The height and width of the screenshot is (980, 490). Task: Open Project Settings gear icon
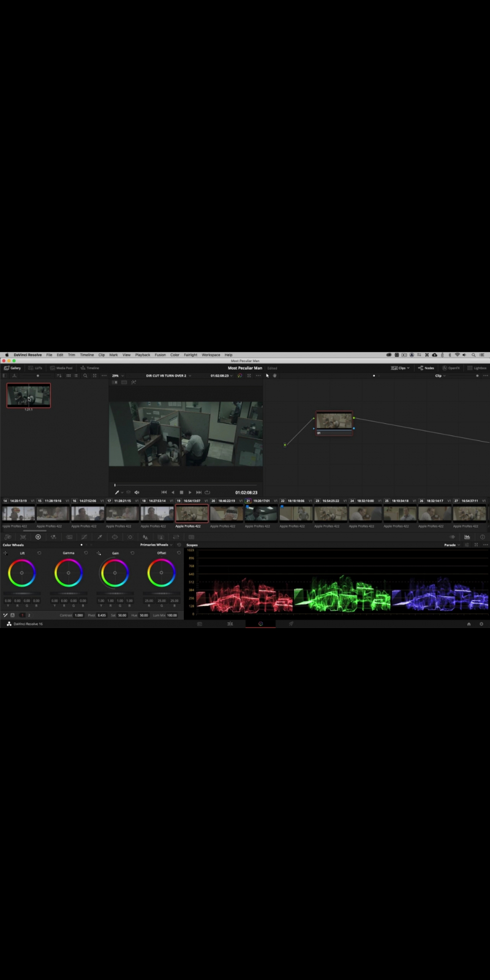tap(481, 624)
